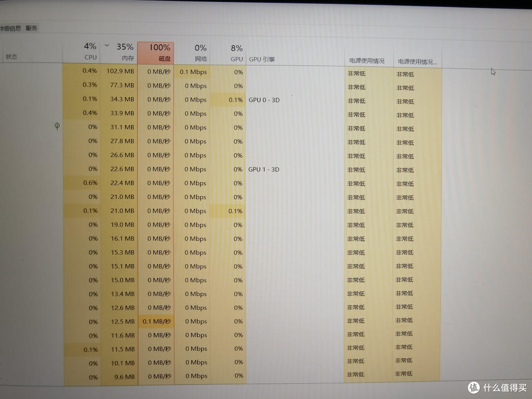This screenshot has height=399, width=532.
Task: Select the 31.1 MB memory cell
Action: pyautogui.click(x=119, y=127)
